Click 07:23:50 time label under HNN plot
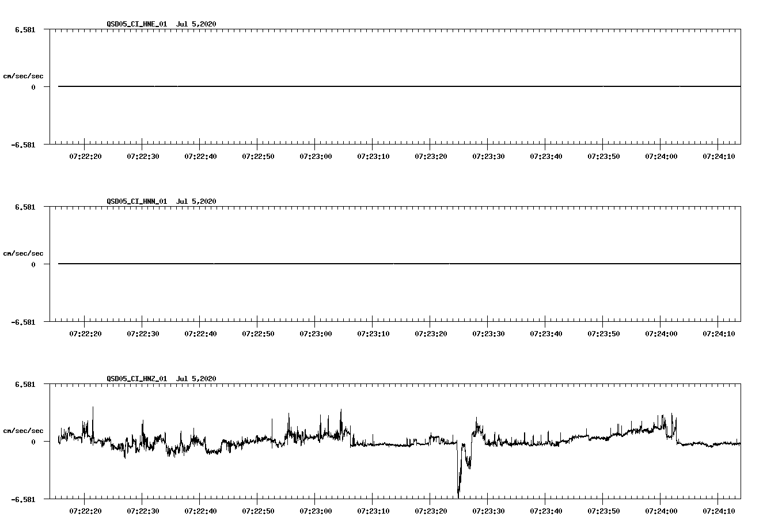 pos(603,333)
